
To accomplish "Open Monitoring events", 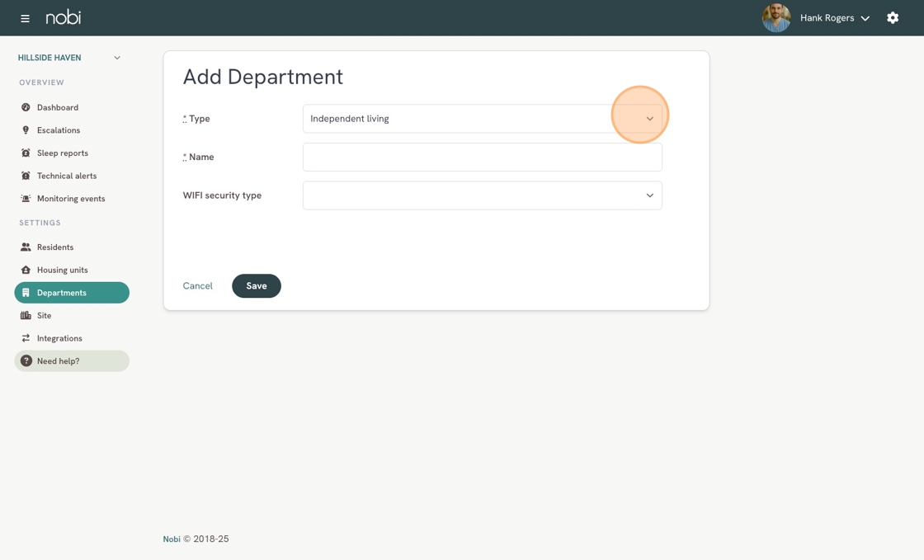I will coord(72,199).
